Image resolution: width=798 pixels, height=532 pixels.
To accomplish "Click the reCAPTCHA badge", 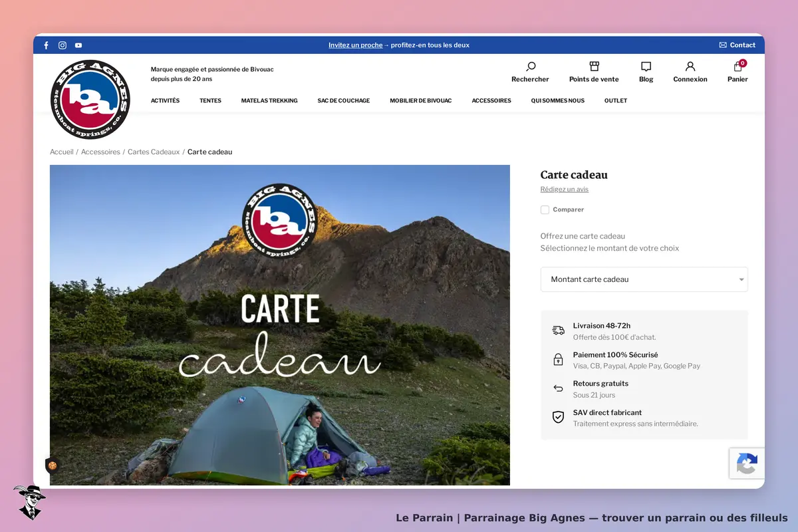I will click(x=747, y=464).
